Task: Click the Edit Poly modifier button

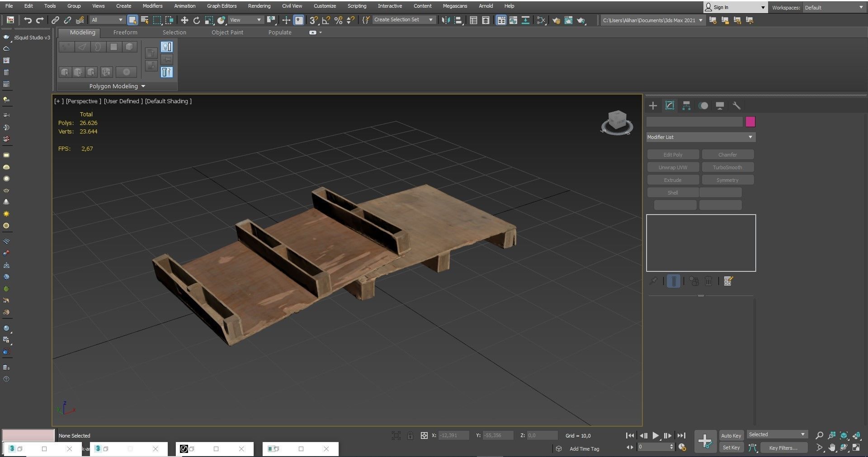Action: [x=673, y=155]
